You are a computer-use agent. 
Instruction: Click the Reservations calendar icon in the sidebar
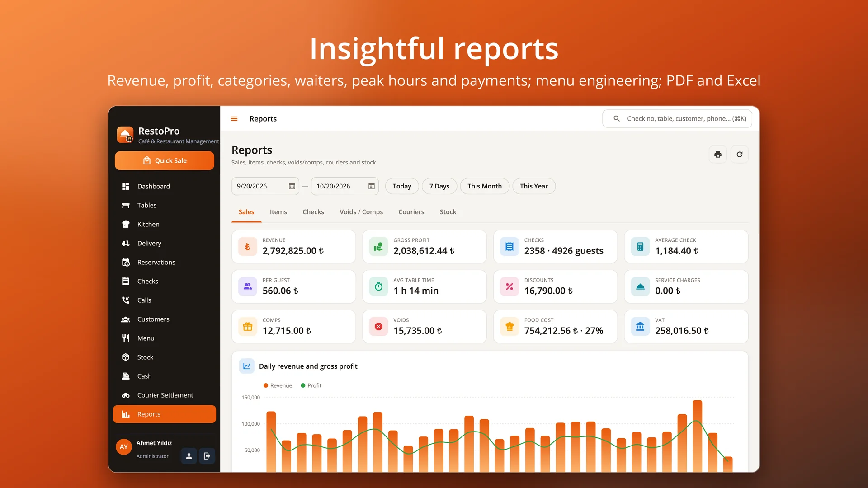[x=126, y=262]
